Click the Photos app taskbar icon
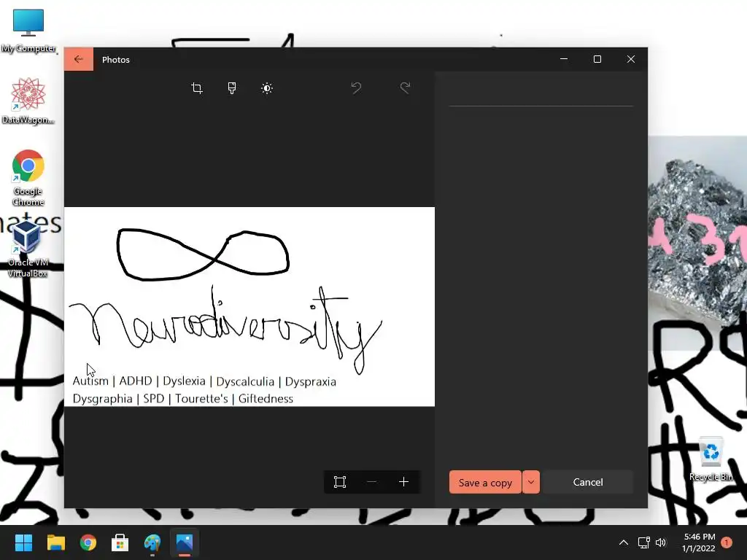This screenshot has width=747, height=560. tap(185, 542)
